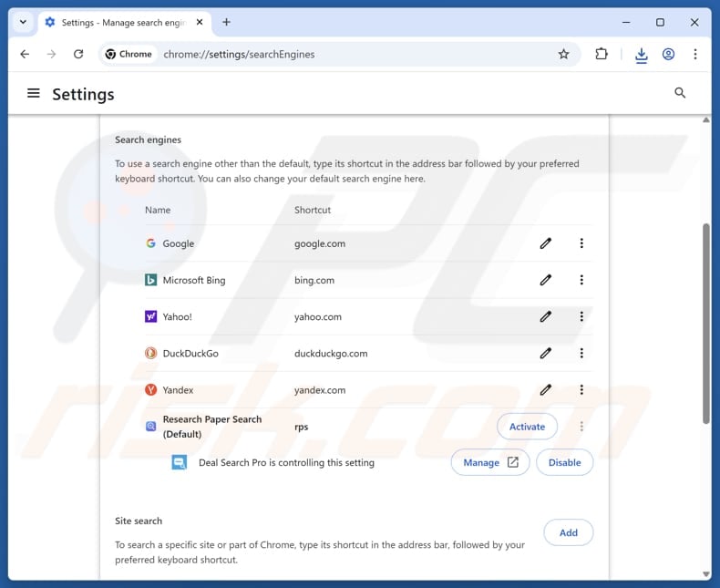Select the Yahoo! row name
This screenshot has width=720, height=588.
[x=177, y=317]
